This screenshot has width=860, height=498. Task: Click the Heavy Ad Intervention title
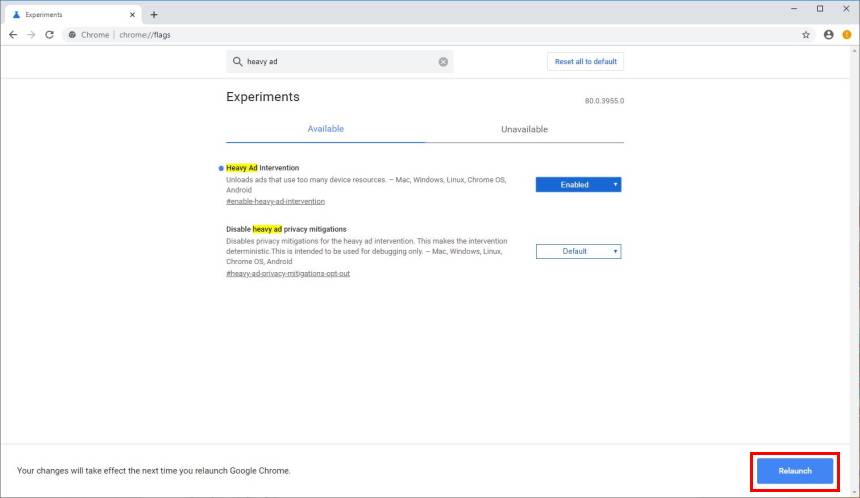[262, 168]
